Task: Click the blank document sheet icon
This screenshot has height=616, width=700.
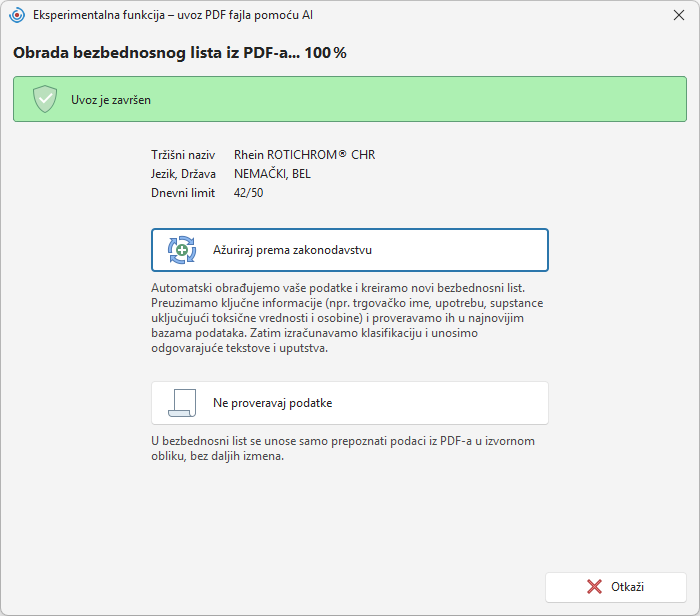Action: [x=182, y=403]
